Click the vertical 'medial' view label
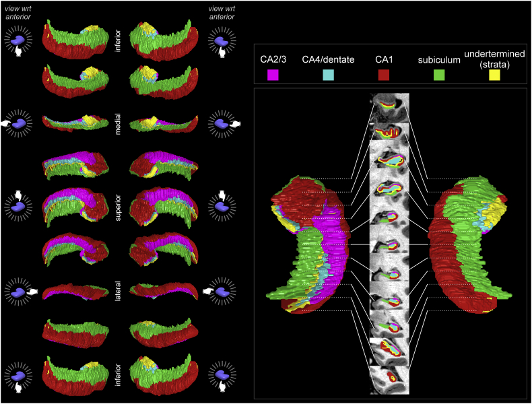The height and width of the screenshot is (404, 532). [x=117, y=123]
